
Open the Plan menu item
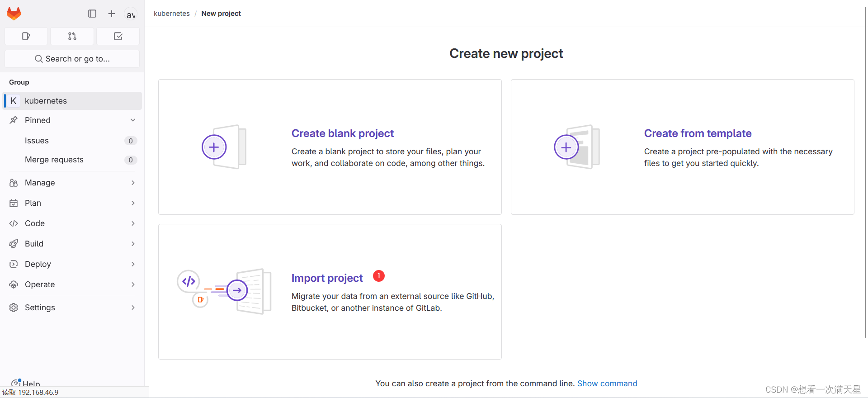72,203
